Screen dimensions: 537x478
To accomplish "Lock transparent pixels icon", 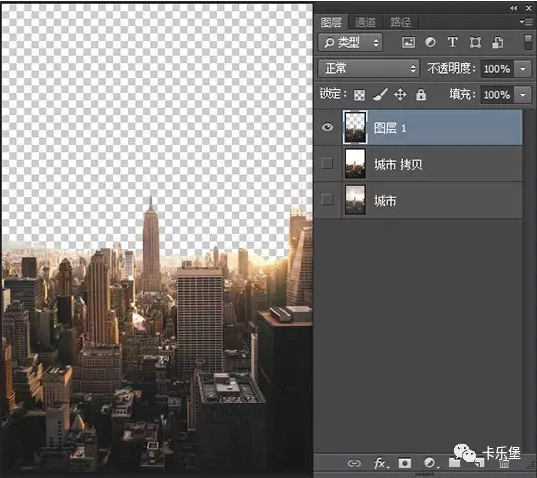I will (359, 95).
